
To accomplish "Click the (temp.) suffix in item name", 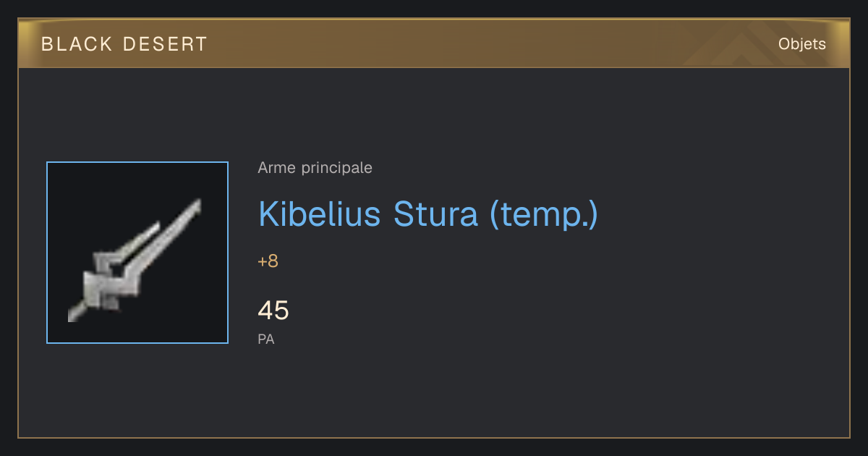I will click(x=544, y=214).
